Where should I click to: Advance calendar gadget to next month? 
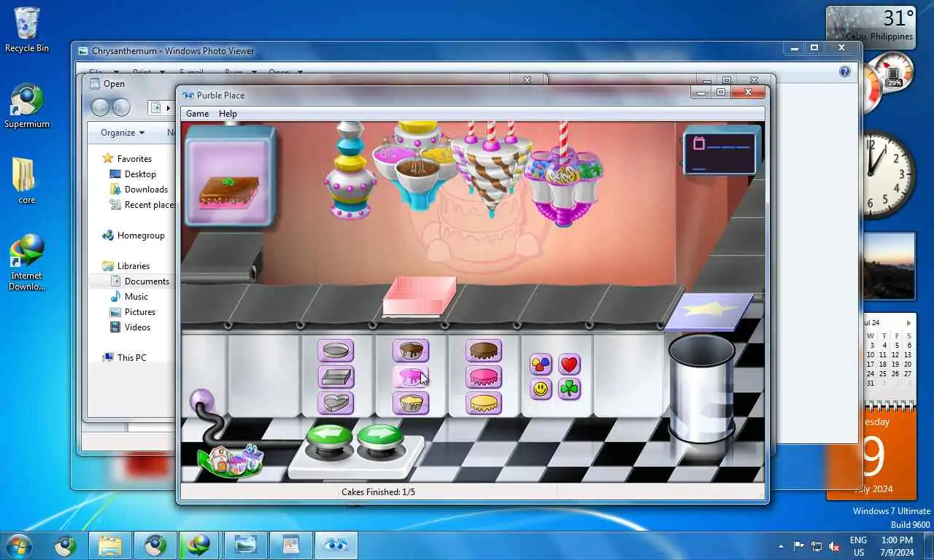tap(908, 323)
